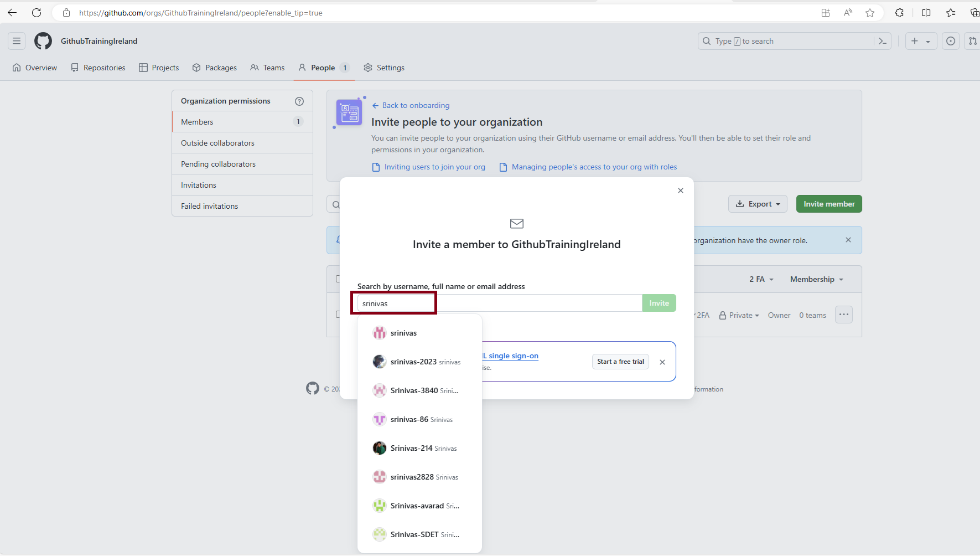Go to the GitHub homepage via the Octocat logo
980x556 pixels.
point(43,41)
